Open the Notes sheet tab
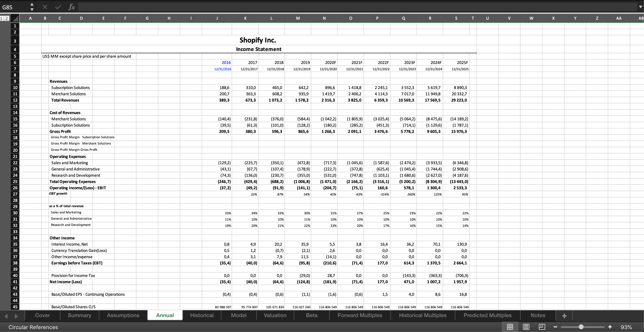The height and width of the screenshot is (332, 644). pos(538,315)
